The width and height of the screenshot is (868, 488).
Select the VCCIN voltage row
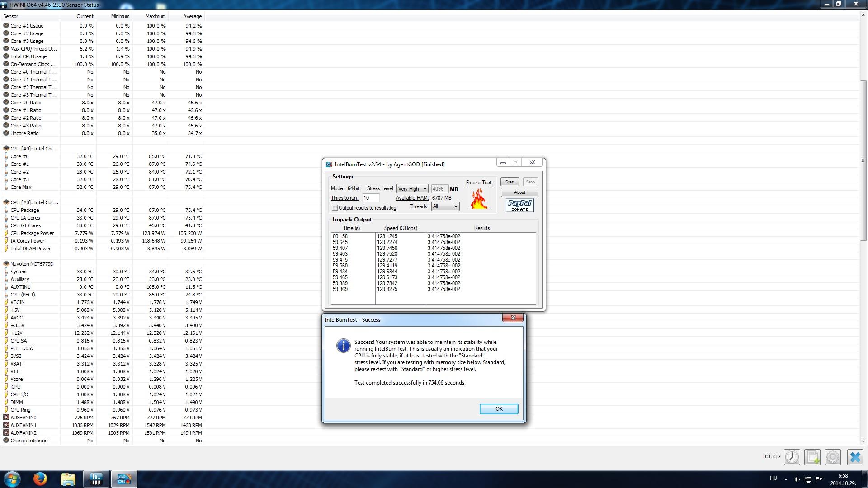[103, 302]
